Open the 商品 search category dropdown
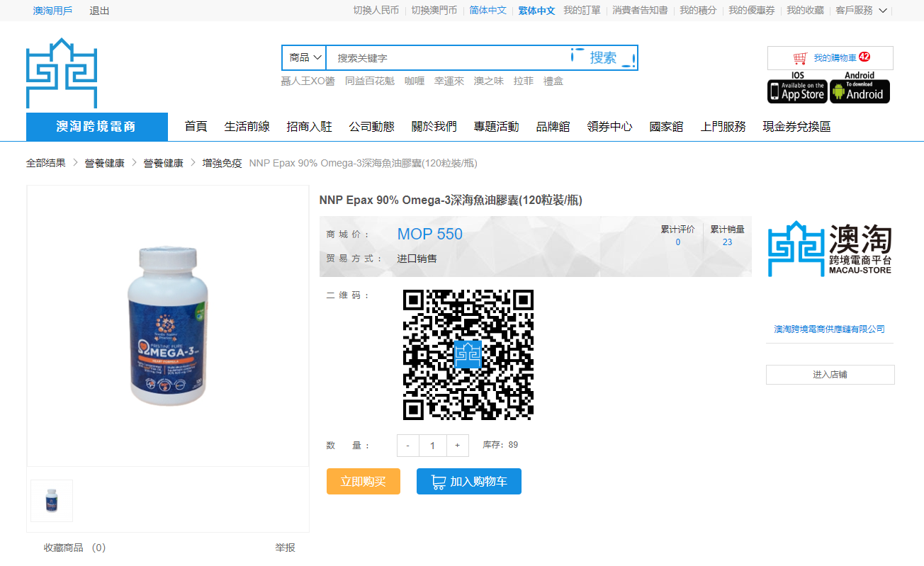The width and height of the screenshot is (924, 566). point(305,58)
